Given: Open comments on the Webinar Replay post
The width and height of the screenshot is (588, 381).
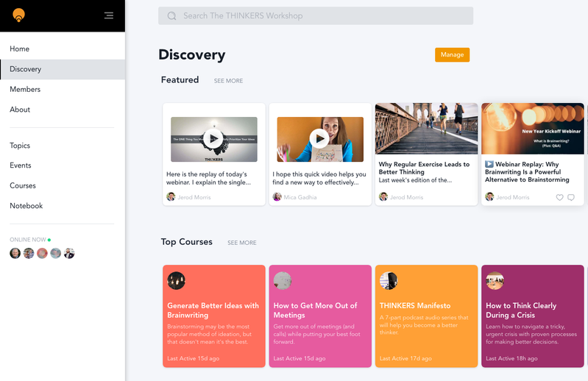Looking at the screenshot, I should [x=571, y=197].
